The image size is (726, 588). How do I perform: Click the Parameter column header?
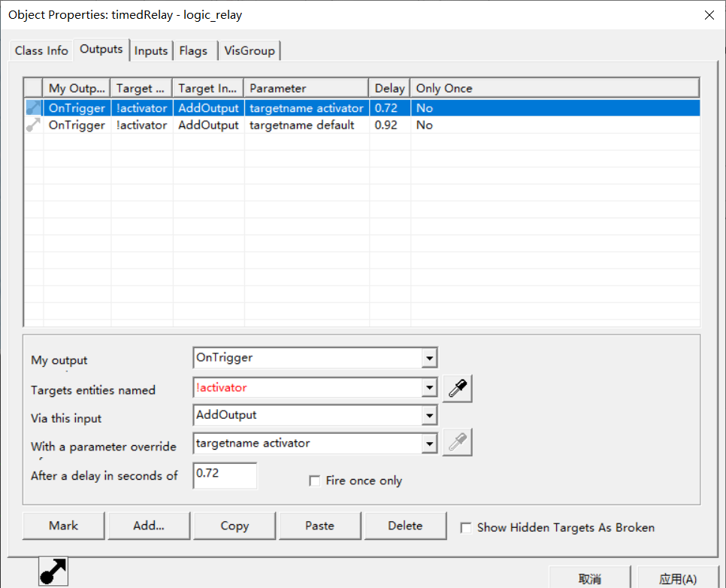(306, 88)
